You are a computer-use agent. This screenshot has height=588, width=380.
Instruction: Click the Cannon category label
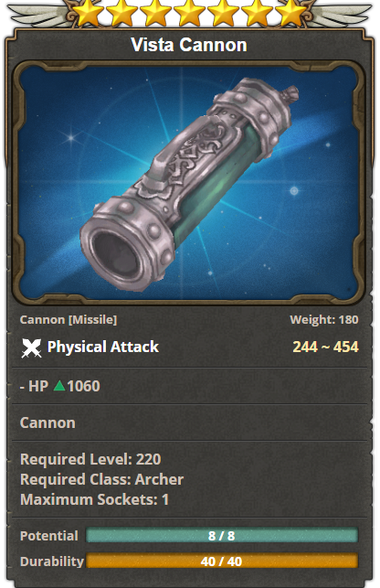(47, 422)
